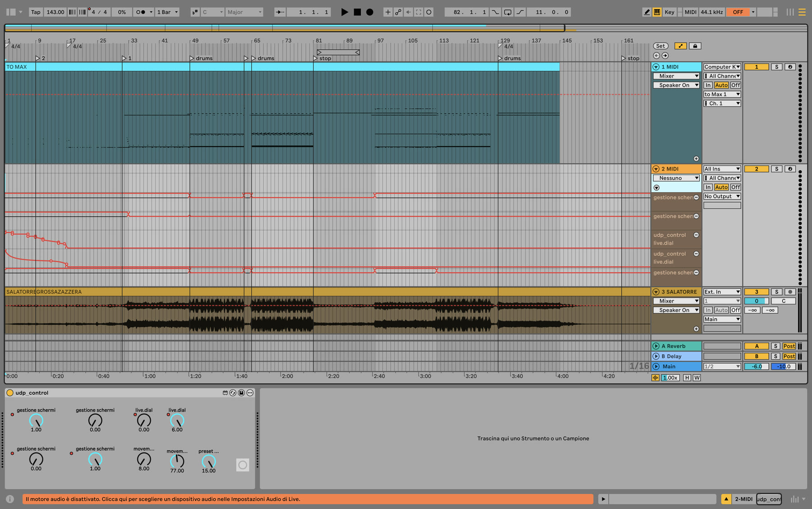Collapse track 1 MIDI fold arrow
The width and height of the screenshot is (812, 509).
coord(656,67)
